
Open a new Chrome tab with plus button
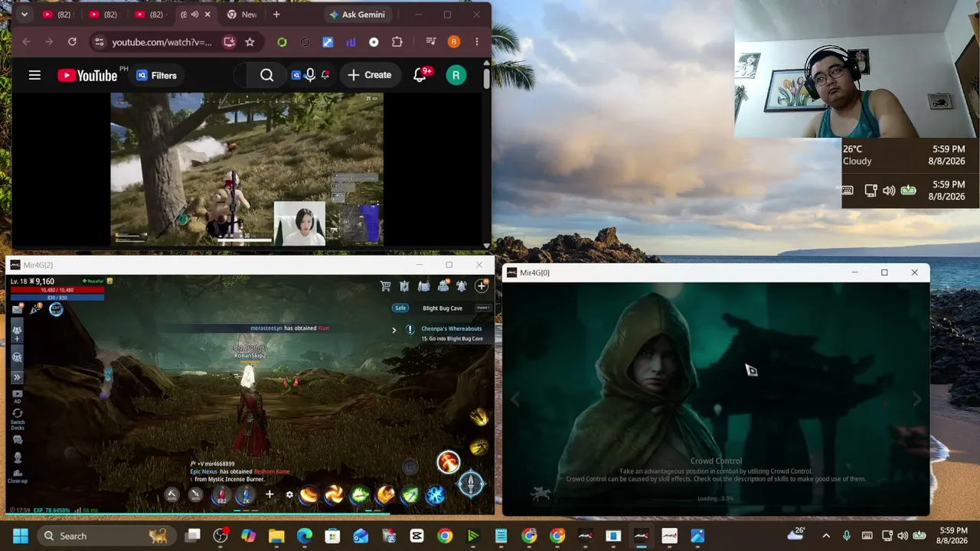[x=276, y=15]
